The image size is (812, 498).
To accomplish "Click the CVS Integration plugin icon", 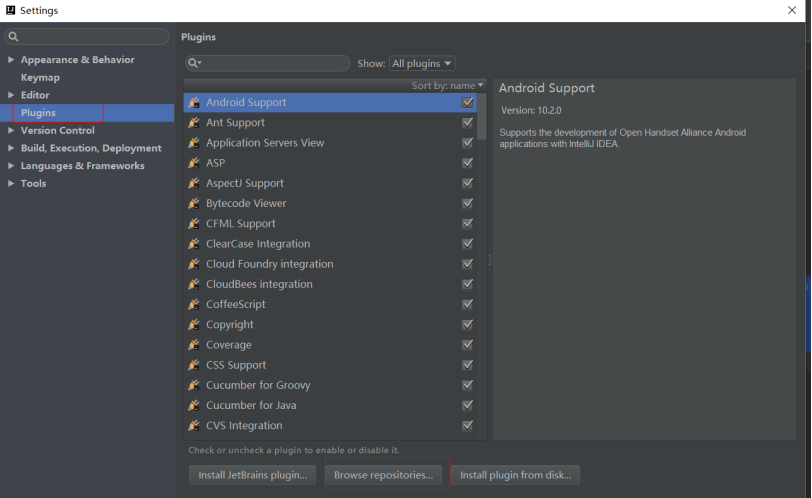I will pyautogui.click(x=194, y=426).
